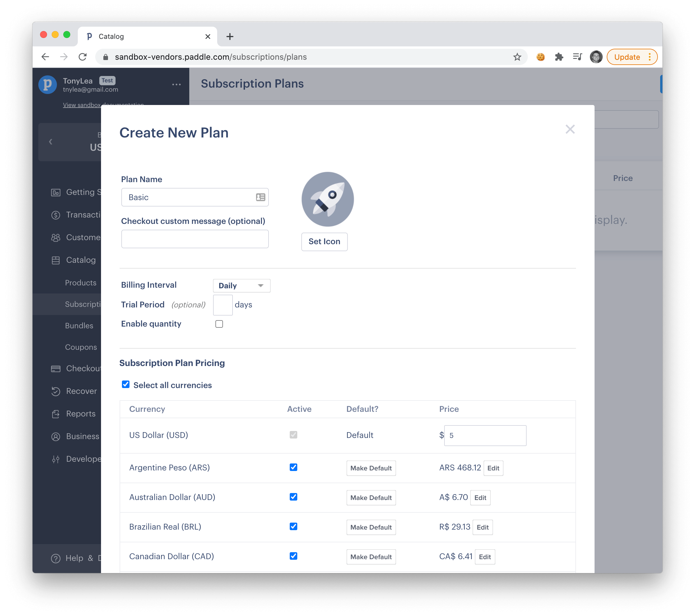Select the Catalog sidebar icon

pyautogui.click(x=56, y=260)
